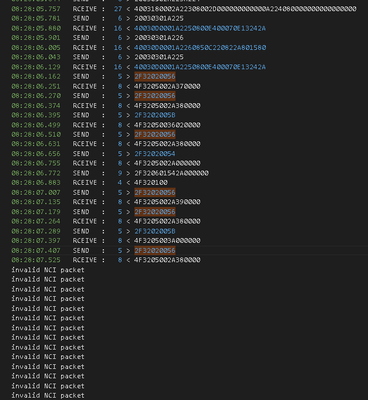The width and height of the screenshot is (368, 400).
Task: Select highlighted 2F32020056 on the 08:28:07.407 line
Action: point(155,250)
